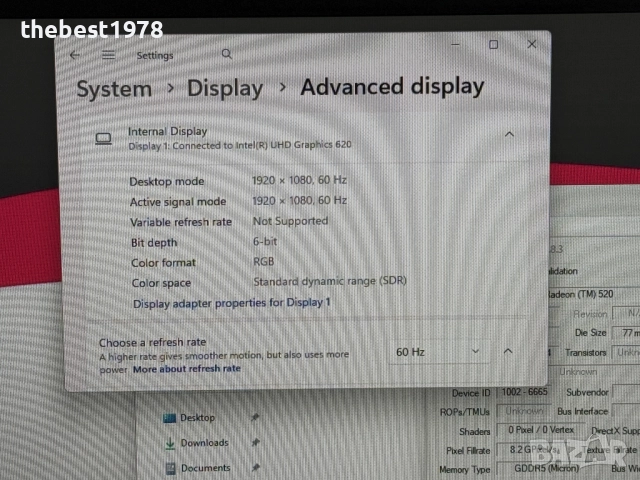
Task: Click the Active signal mode resolution value
Action: (x=299, y=200)
